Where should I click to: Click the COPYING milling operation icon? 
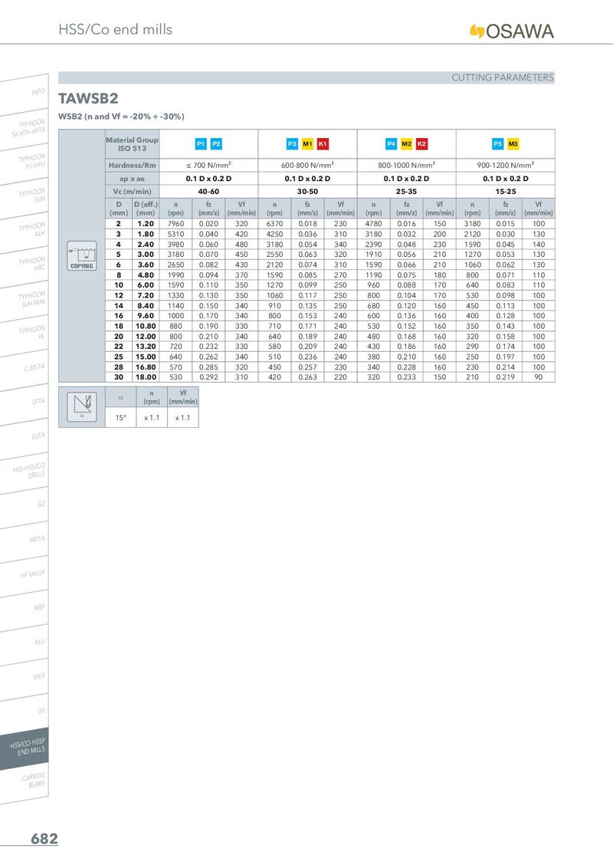pyautogui.click(x=82, y=256)
